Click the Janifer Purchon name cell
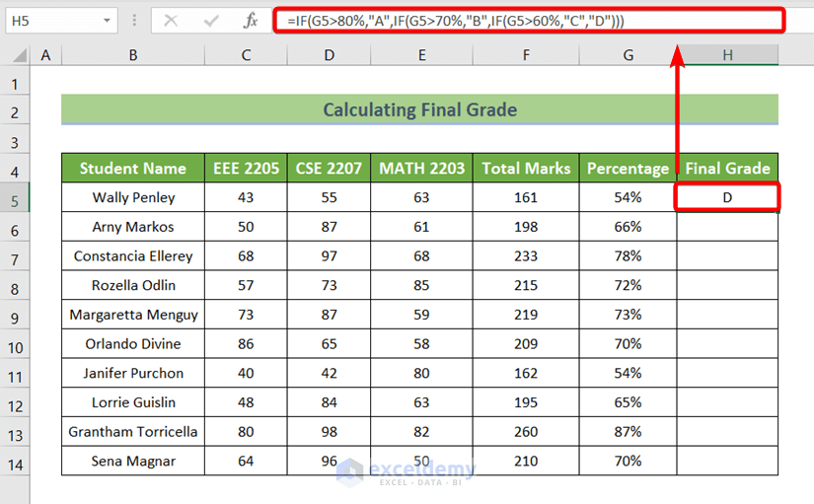This screenshot has height=504, width=814. pyautogui.click(x=133, y=373)
